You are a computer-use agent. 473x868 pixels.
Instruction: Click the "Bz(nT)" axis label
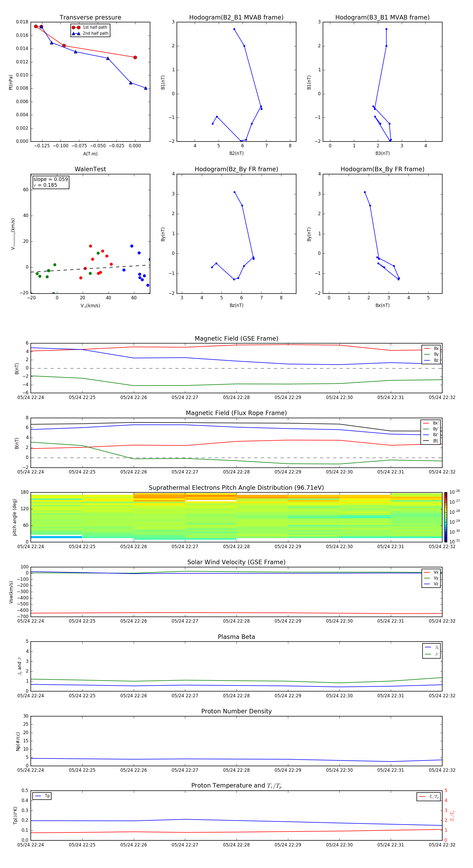[236, 305]
